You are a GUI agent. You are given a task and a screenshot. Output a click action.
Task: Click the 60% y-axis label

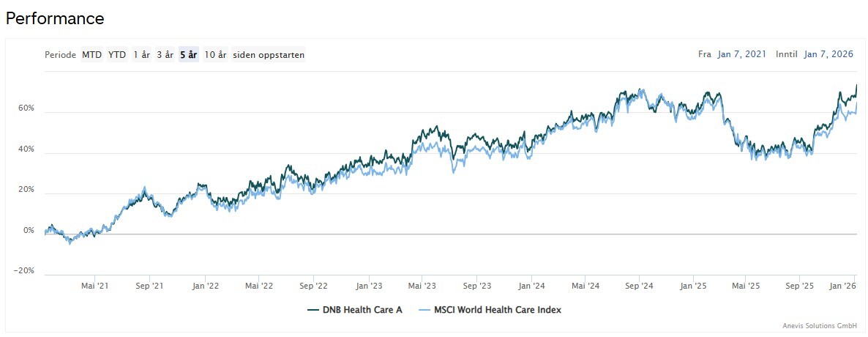26,108
